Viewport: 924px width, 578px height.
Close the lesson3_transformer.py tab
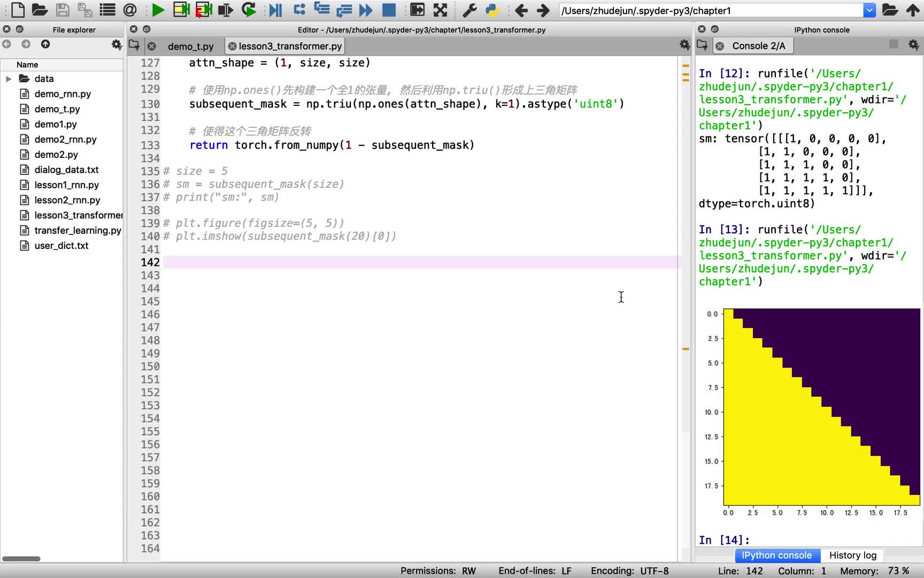pos(232,47)
